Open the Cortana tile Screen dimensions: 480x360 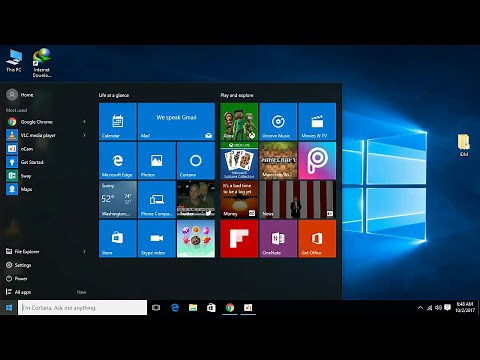(196, 160)
